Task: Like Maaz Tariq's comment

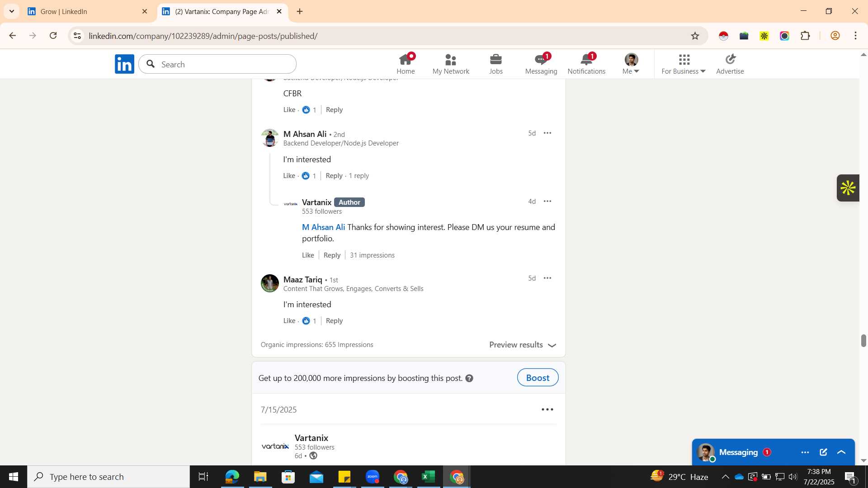Action: click(289, 321)
